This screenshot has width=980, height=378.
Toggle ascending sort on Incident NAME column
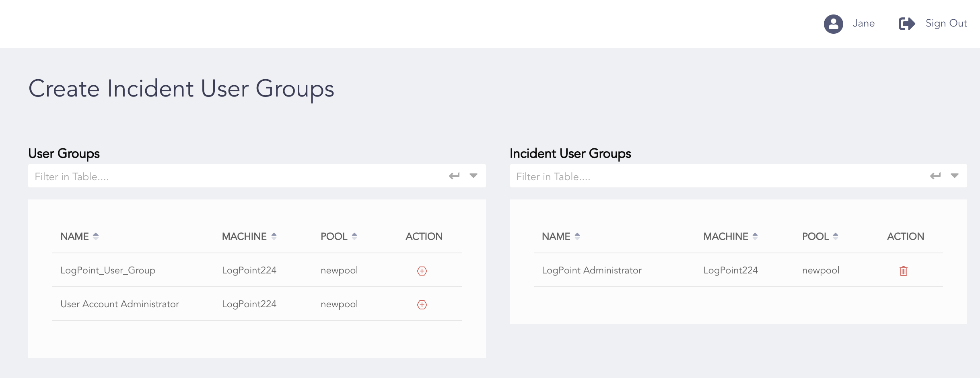click(x=577, y=236)
